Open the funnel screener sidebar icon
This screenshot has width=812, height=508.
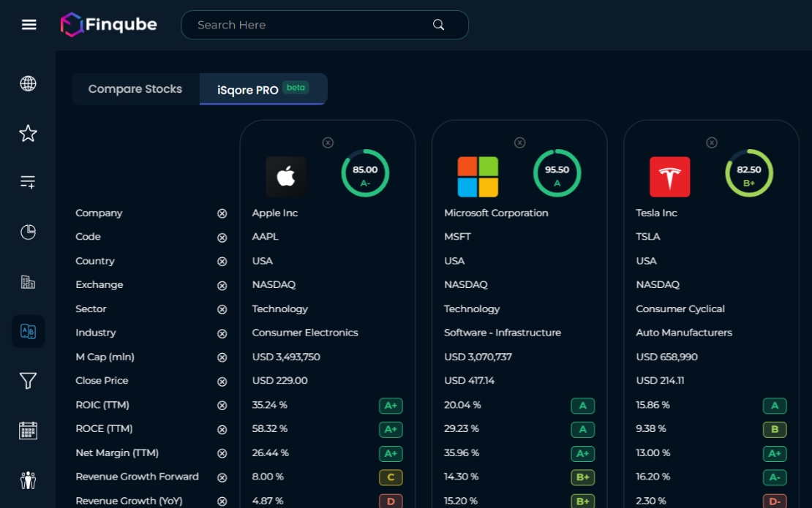28,381
